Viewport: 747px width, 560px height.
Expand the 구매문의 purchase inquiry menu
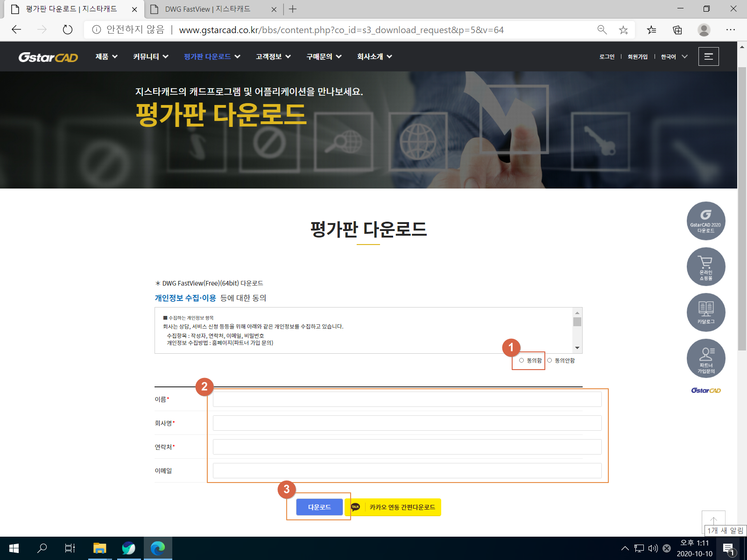(324, 56)
